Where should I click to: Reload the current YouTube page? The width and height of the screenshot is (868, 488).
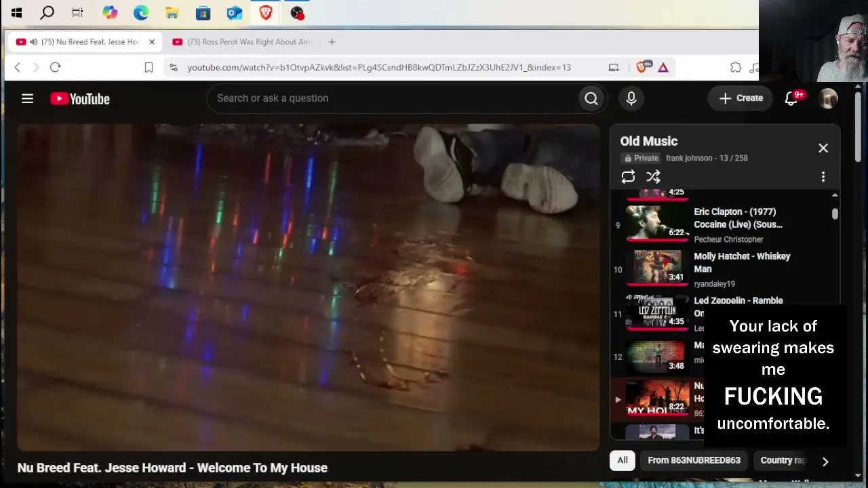click(56, 67)
